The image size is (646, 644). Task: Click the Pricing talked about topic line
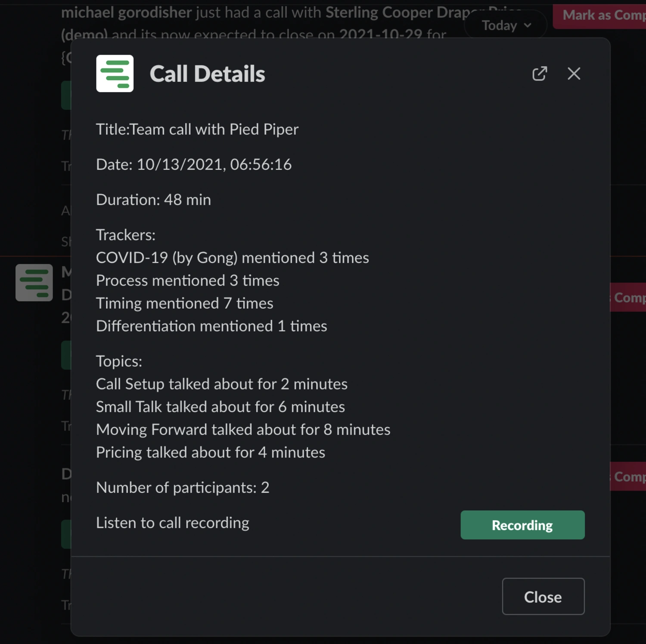point(210,452)
